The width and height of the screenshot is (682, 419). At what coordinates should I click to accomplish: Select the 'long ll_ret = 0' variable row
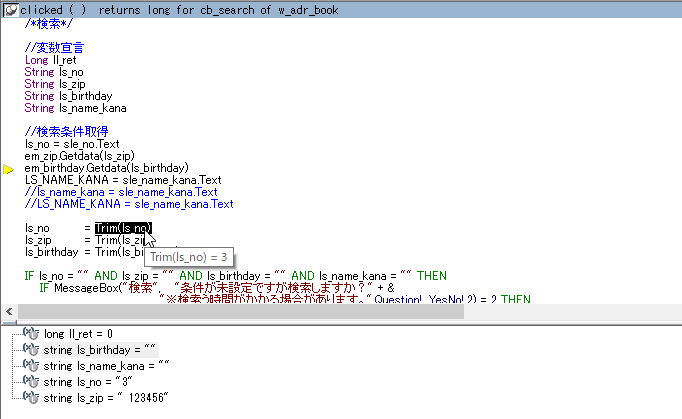click(x=78, y=333)
